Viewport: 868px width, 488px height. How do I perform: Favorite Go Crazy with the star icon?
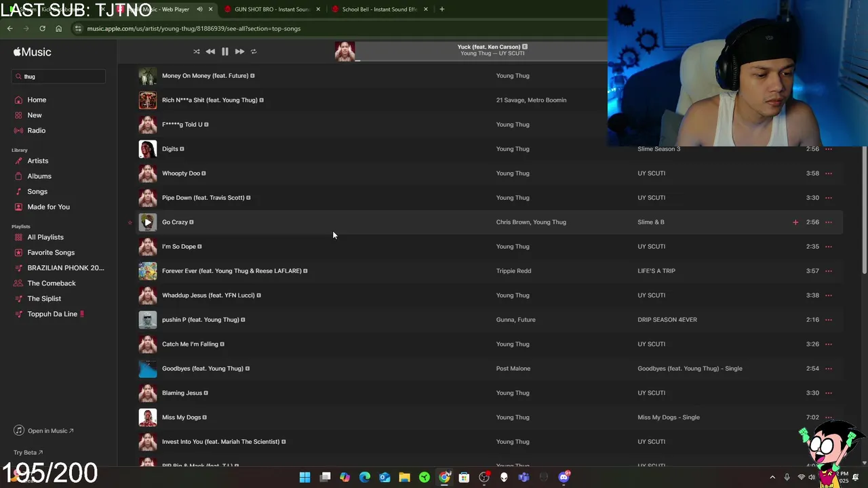click(130, 222)
